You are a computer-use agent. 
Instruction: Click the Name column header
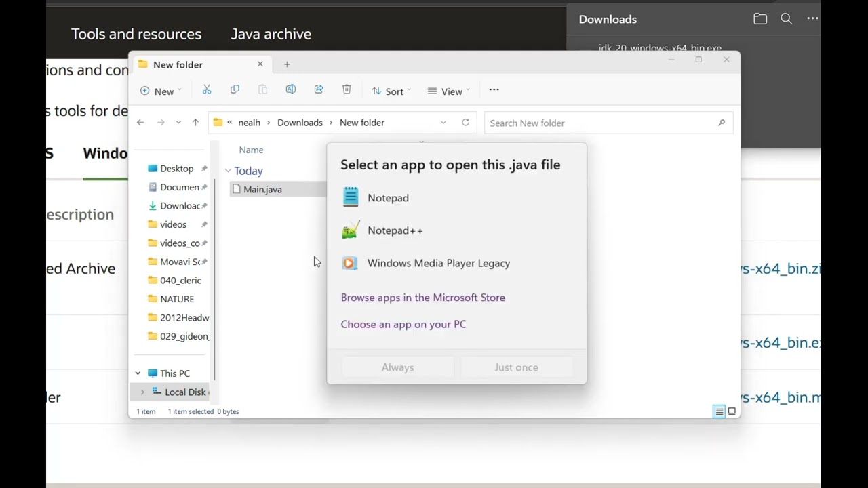(x=251, y=150)
